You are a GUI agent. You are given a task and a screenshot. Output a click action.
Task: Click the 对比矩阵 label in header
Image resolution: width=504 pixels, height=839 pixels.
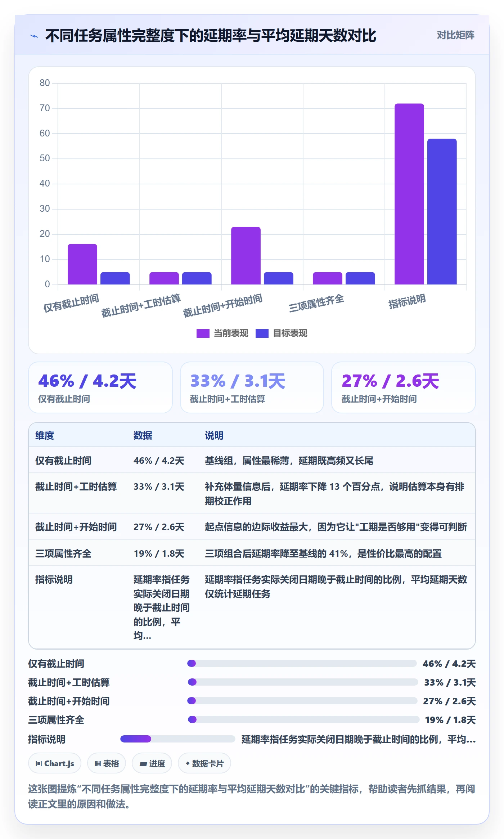pyautogui.click(x=455, y=35)
